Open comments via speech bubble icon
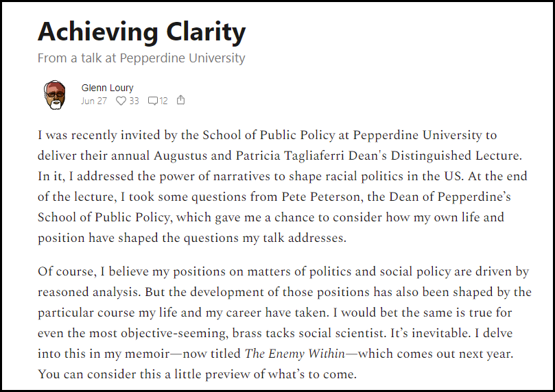Viewport: 555px width, 392px height. [152, 101]
